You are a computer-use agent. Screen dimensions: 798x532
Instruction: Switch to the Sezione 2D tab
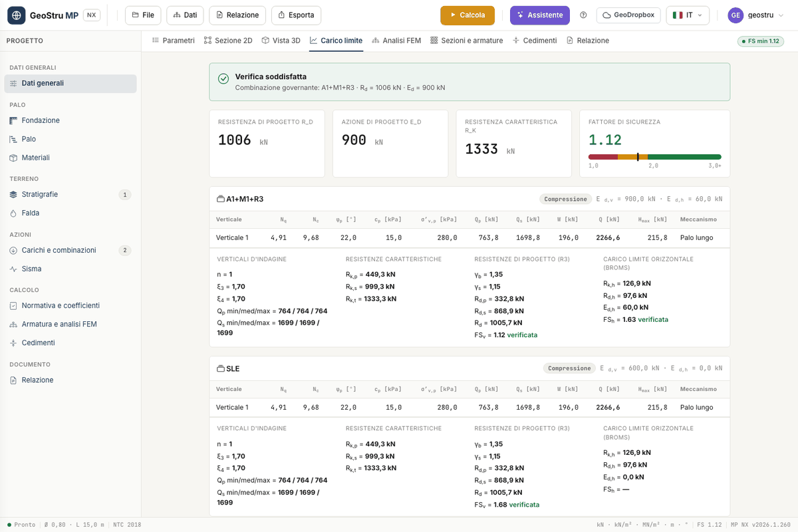[x=228, y=41]
